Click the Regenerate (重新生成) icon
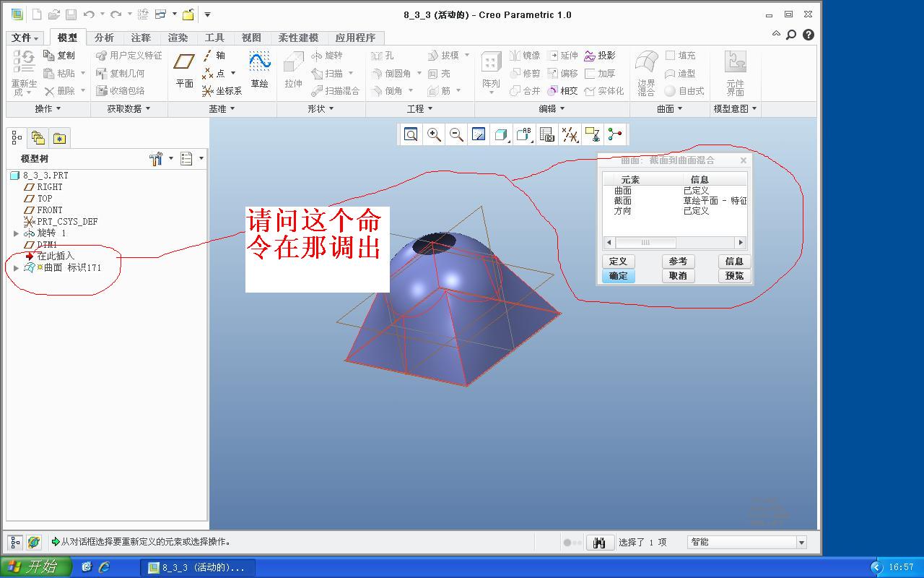Screen dimensions: 924x578 [x=24, y=72]
